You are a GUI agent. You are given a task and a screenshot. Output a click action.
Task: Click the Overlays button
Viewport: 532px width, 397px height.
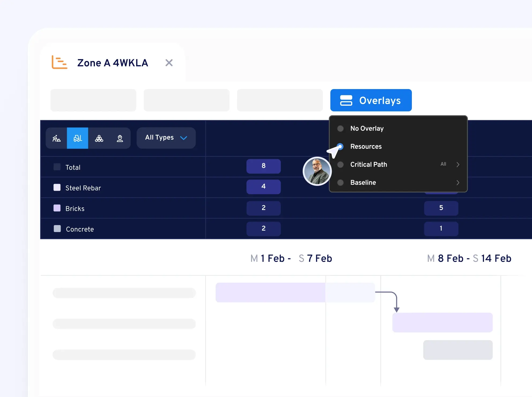pyautogui.click(x=371, y=100)
